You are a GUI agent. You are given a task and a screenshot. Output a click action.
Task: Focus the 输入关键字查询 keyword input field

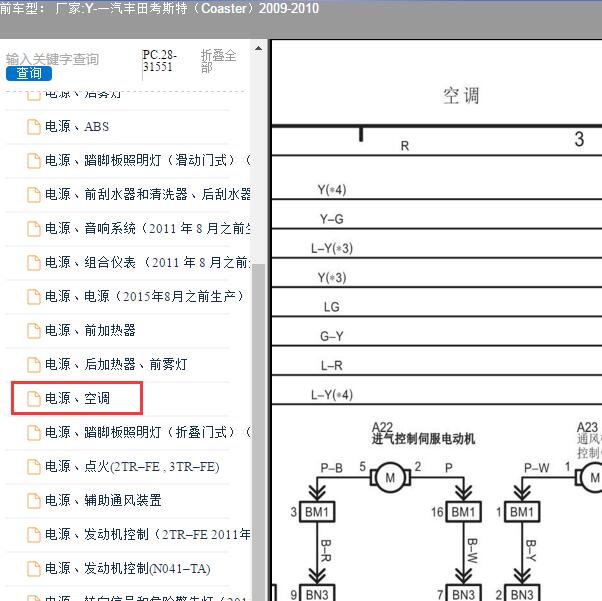pos(53,59)
